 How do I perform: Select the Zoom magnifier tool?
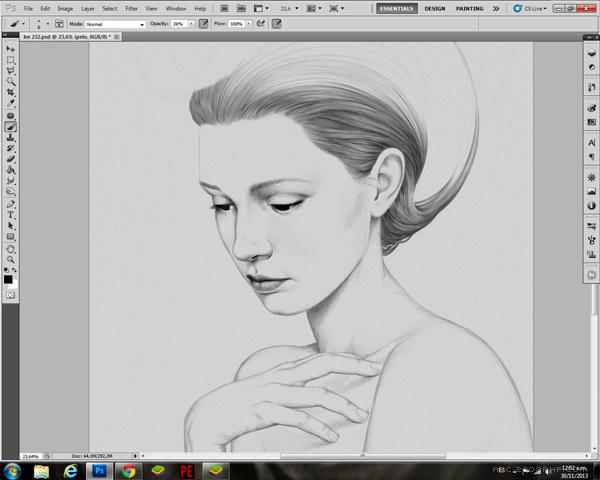click(x=11, y=259)
